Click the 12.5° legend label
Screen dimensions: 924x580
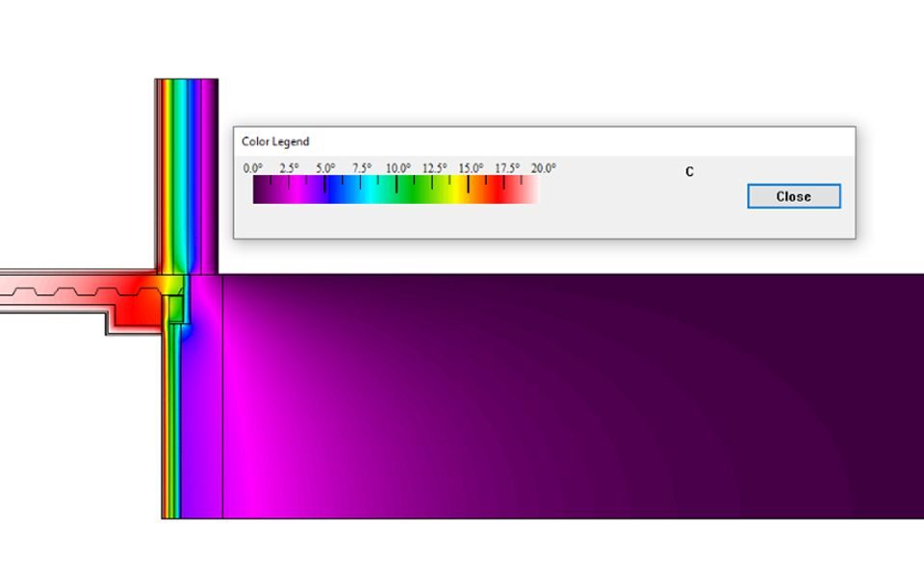coord(434,168)
